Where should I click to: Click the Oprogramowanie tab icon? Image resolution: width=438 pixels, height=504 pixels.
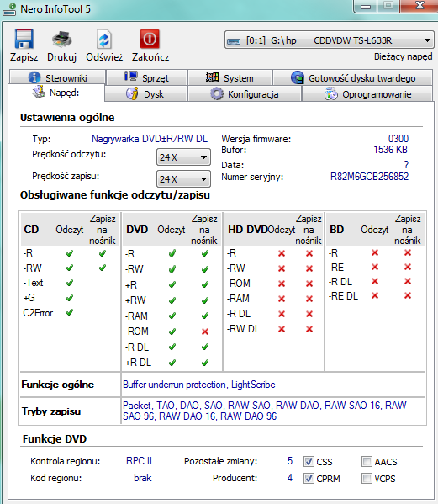[x=331, y=94]
